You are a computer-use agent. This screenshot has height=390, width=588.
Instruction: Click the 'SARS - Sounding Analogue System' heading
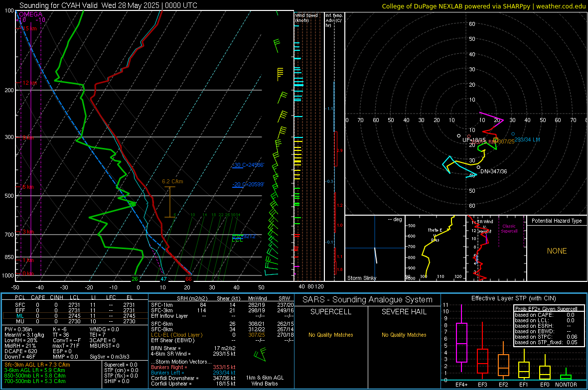click(x=368, y=300)
